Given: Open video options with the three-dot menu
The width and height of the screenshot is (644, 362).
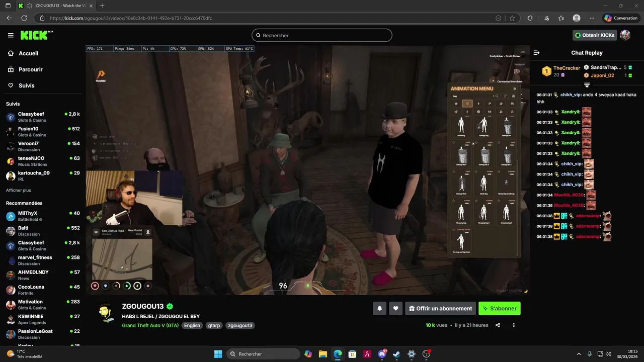Looking at the screenshot, I should point(514,325).
